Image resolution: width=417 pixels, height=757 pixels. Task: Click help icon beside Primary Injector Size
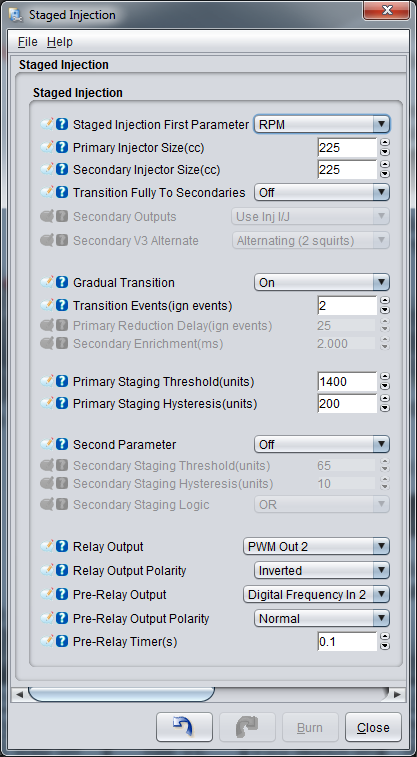click(61, 147)
